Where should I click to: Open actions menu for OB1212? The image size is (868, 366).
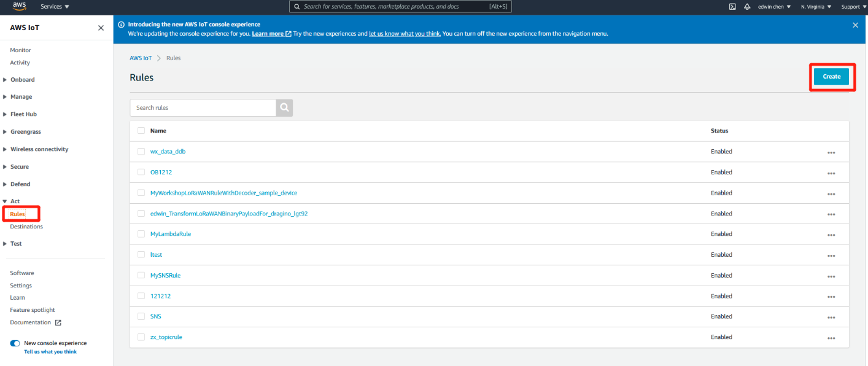tap(831, 173)
